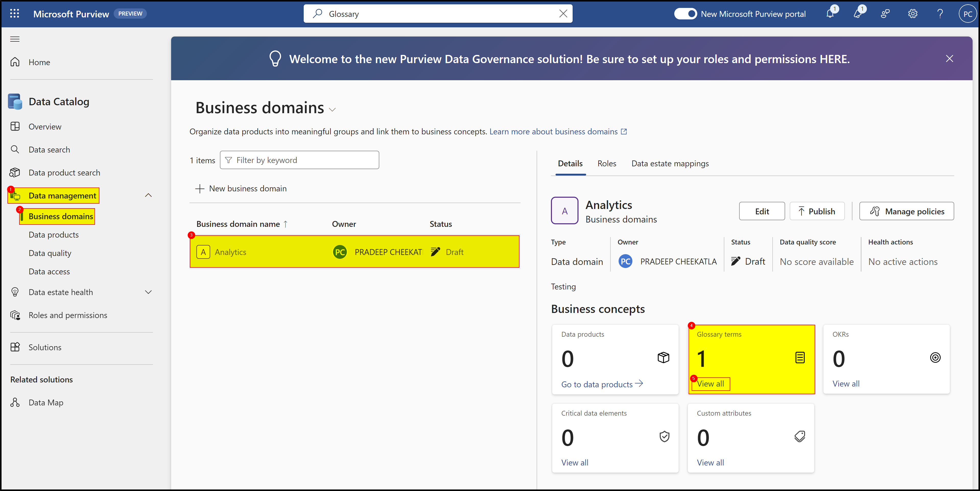Open the feedback icon in top bar
The width and height of the screenshot is (980, 491).
point(885,14)
